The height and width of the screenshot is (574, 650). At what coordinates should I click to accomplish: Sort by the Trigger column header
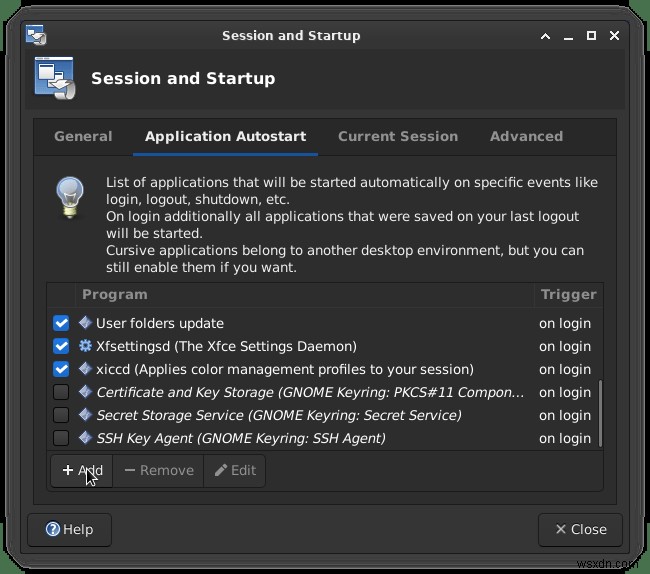click(568, 295)
